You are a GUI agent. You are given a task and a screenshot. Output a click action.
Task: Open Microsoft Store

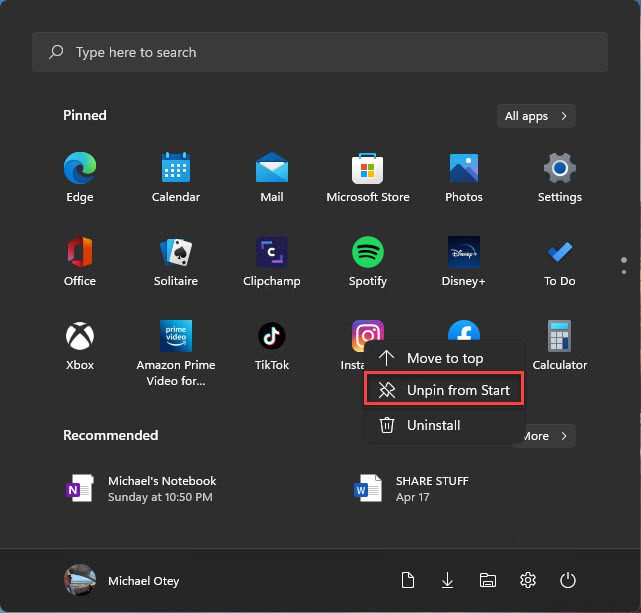[x=368, y=177]
